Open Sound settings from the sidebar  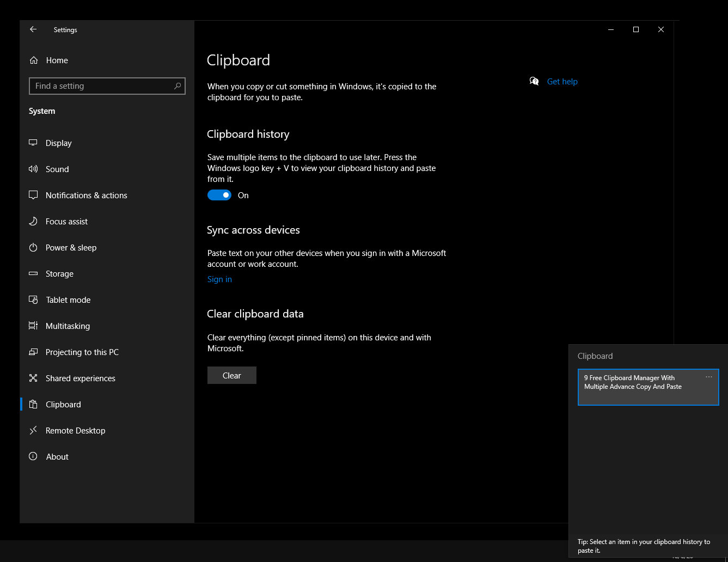pos(34,169)
